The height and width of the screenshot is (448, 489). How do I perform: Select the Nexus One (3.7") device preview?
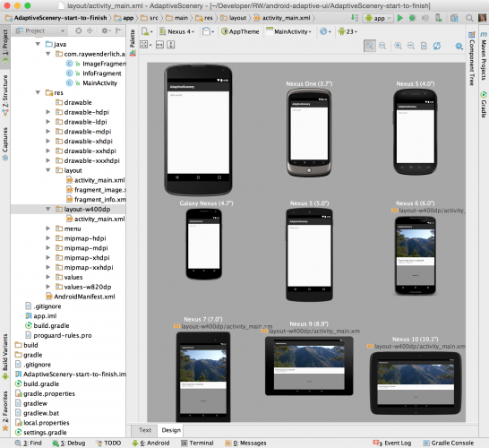pos(309,133)
